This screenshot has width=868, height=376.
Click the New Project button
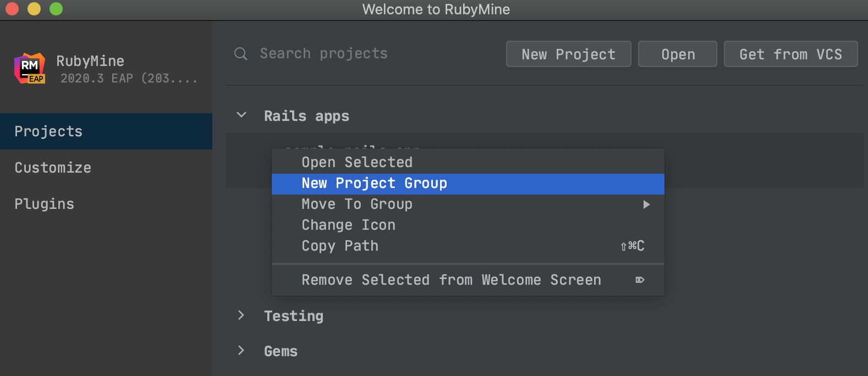(568, 54)
